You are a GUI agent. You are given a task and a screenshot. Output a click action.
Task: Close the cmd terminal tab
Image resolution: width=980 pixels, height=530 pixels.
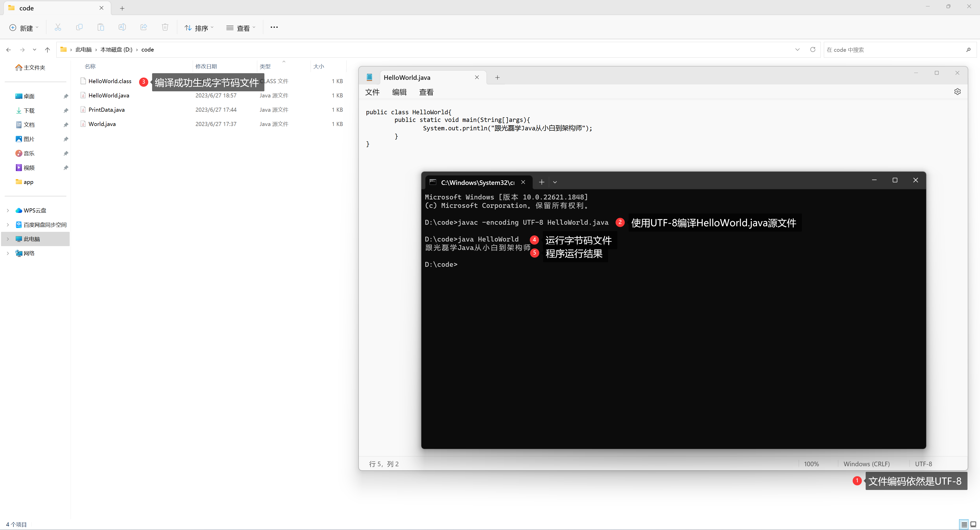pyautogui.click(x=523, y=182)
